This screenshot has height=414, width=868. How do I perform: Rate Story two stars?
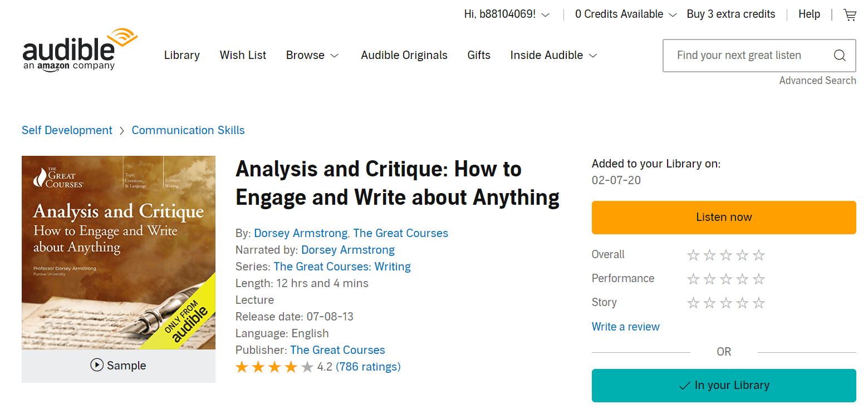pos(709,303)
